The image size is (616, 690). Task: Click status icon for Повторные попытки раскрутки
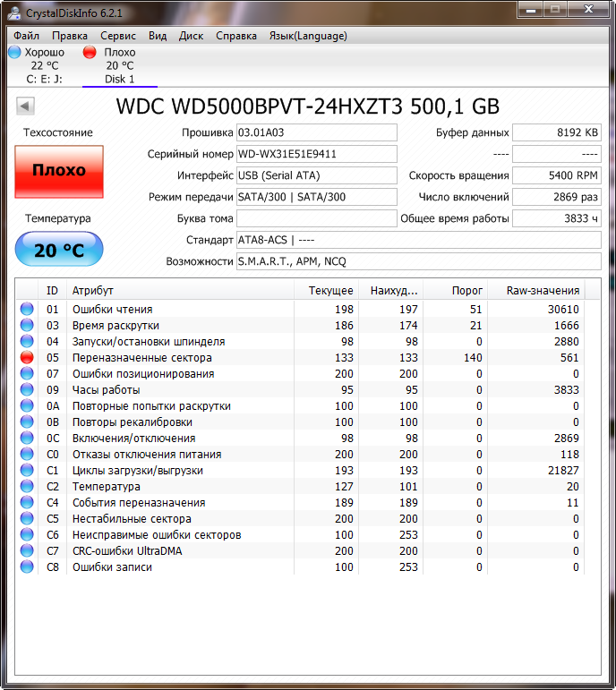pos(27,405)
